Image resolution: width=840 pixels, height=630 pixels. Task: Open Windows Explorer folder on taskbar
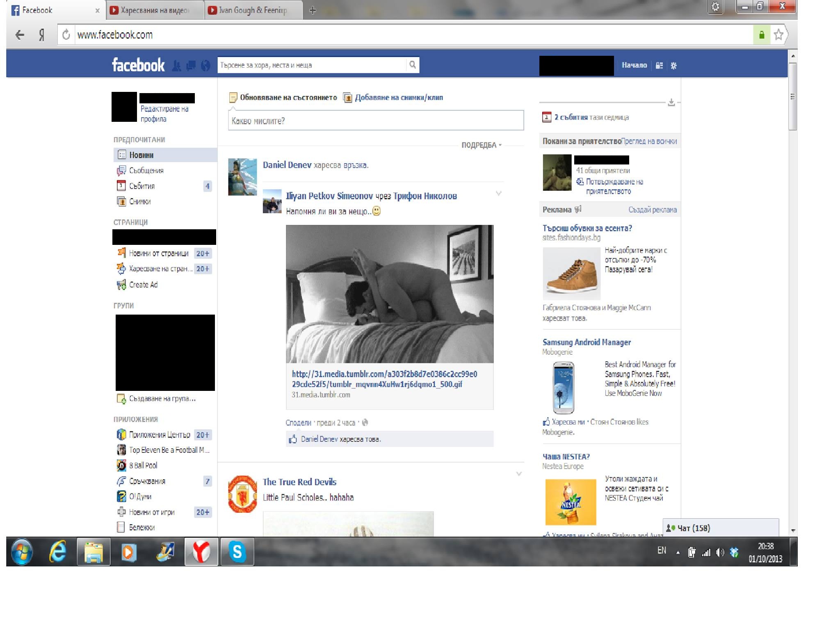point(94,552)
